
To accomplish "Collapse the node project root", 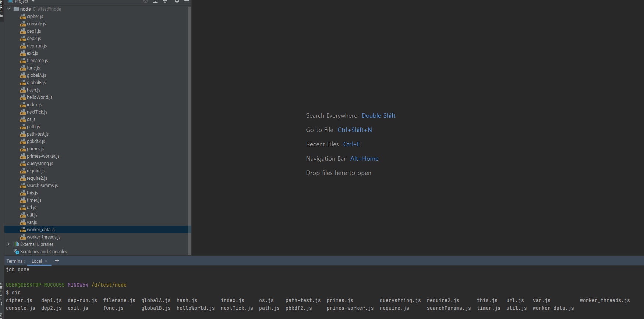I will tap(9, 9).
